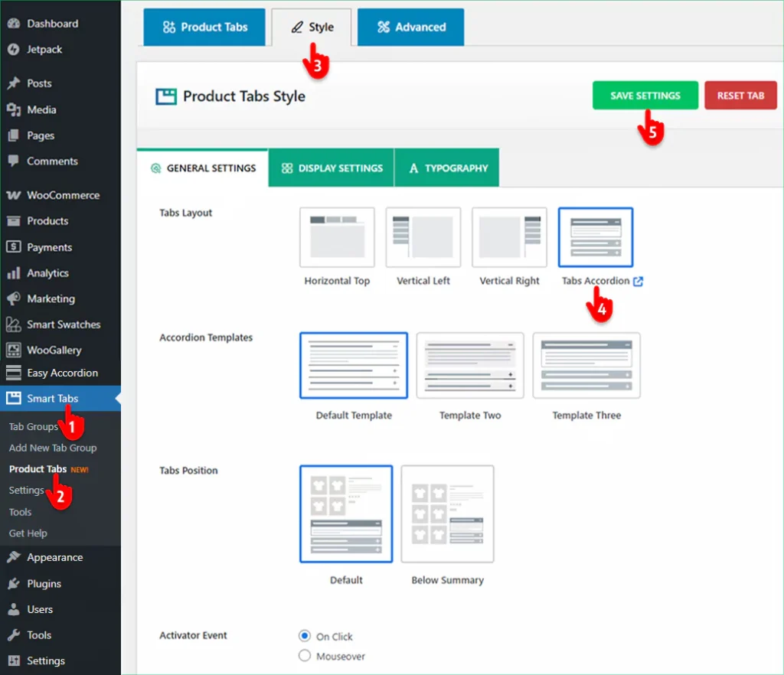Choose Horizontal Top tabs layout thumbnail
Image resolution: width=784 pixels, height=675 pixels.
pos(337,237)
